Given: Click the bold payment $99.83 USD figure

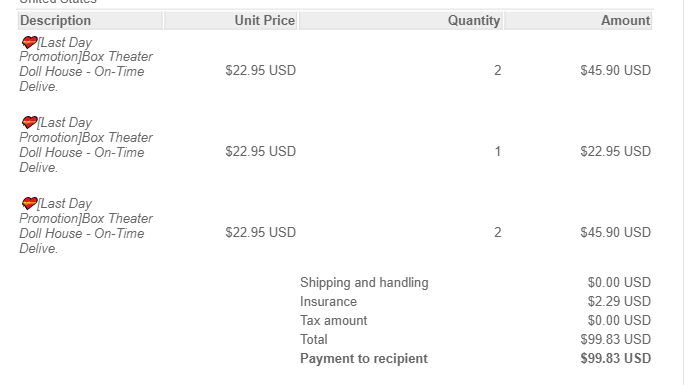Looking at the screenshot, I should (616, 359).
